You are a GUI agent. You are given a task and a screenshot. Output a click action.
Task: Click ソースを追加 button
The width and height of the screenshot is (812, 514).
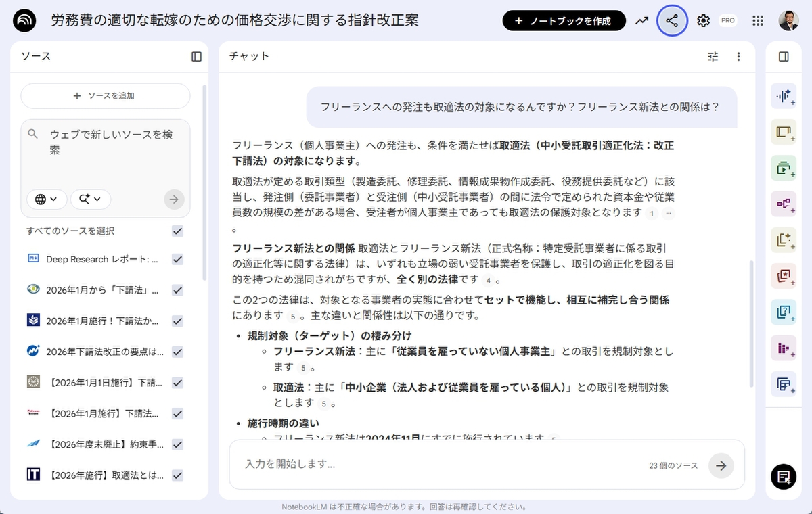click(x=106, y=96)
